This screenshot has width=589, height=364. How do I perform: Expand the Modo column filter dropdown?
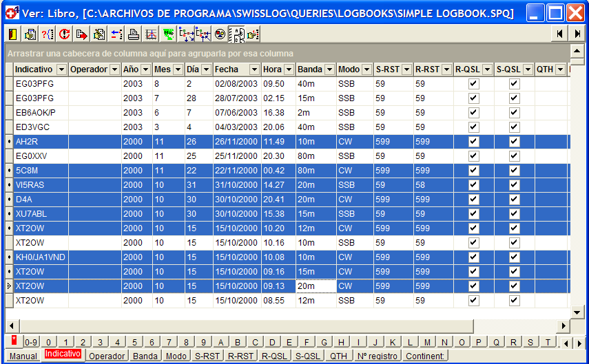(366, 69)
